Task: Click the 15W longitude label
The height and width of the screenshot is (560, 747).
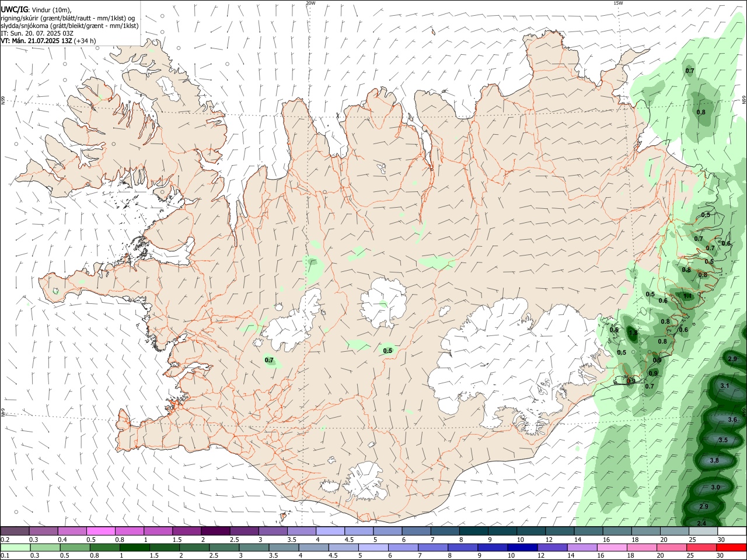Action: click(x=618, y=3)
